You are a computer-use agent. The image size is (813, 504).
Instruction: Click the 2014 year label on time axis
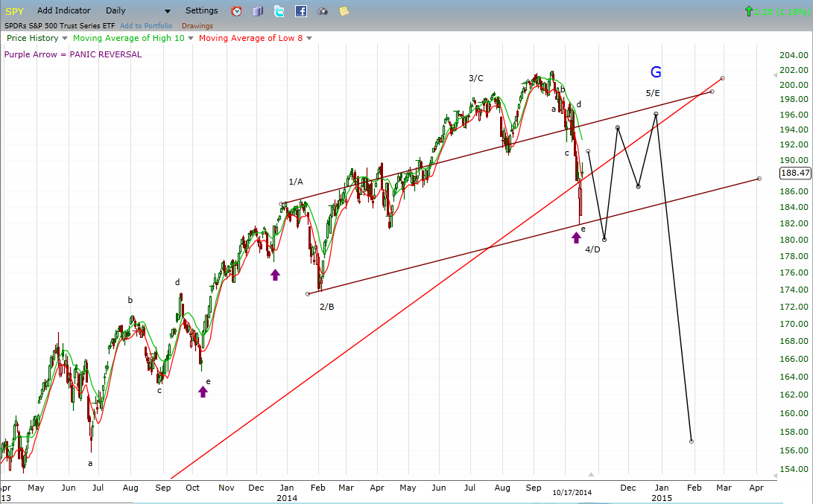(x=287, y=498)
